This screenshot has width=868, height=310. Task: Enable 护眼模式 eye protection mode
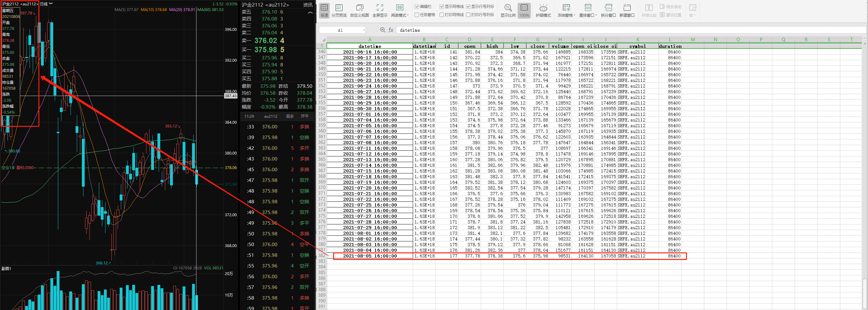tap(543, 10)
